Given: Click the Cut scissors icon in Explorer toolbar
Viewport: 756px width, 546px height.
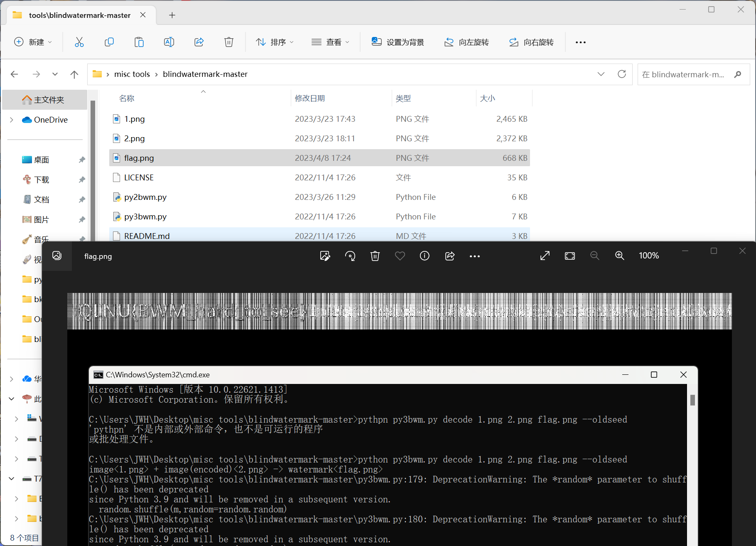Looking at the screenshot, I should coord(79,42).
